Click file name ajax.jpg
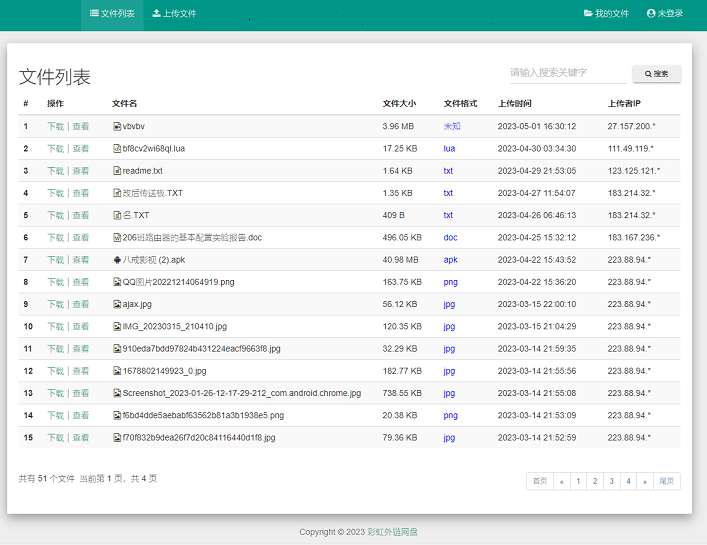 coord(137,304)
